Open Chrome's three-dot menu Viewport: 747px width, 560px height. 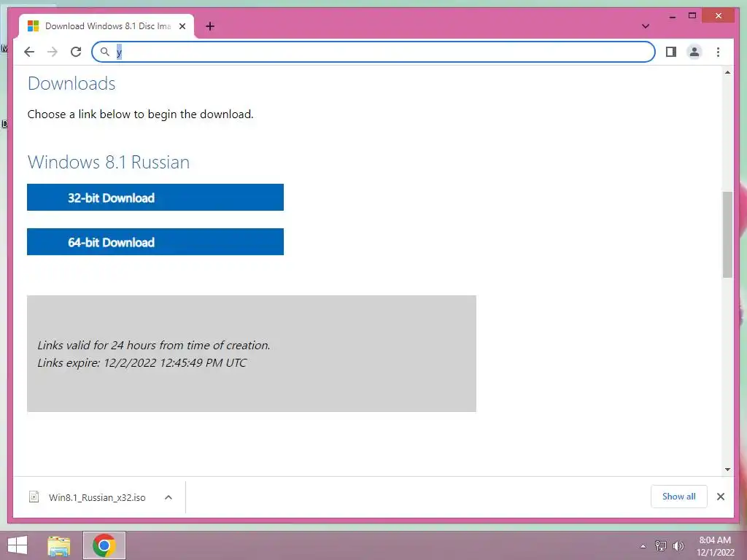[x=718, y=52]
